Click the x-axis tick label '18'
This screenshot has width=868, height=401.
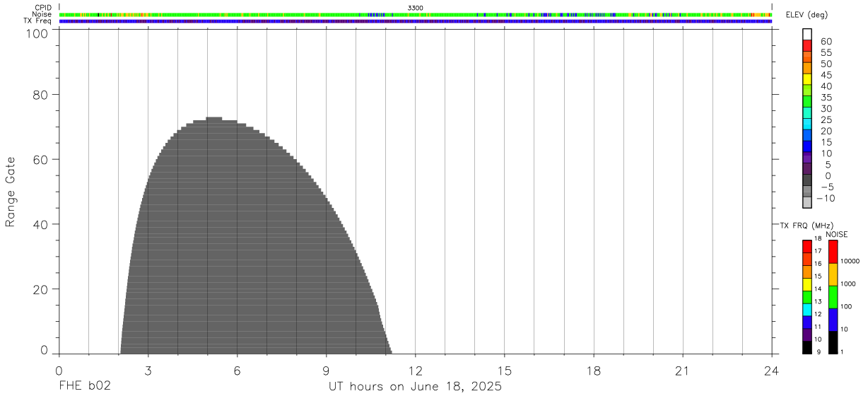tap(594, 371)
